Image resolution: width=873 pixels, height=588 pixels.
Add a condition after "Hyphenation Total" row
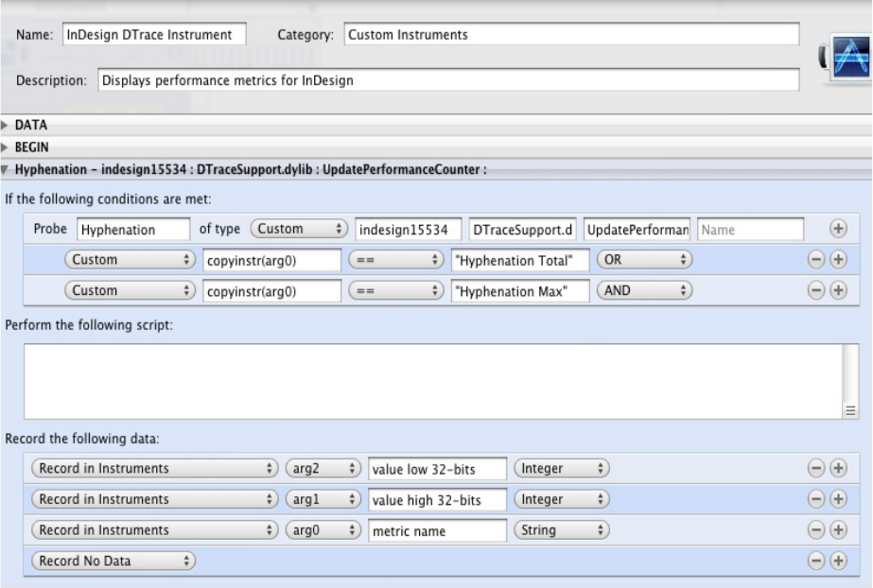pos(835,260)
